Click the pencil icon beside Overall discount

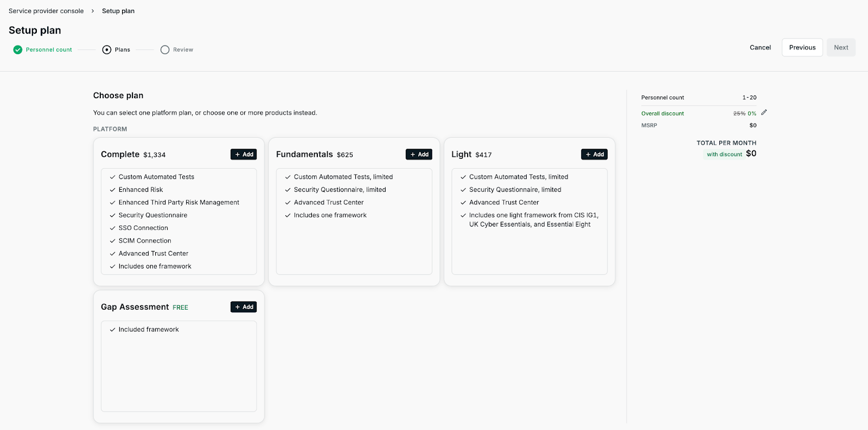764,113
